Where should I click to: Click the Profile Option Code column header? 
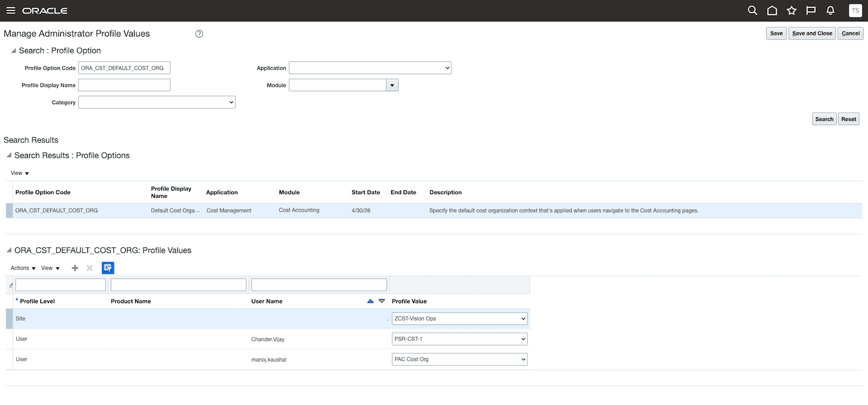click(43, 192)
